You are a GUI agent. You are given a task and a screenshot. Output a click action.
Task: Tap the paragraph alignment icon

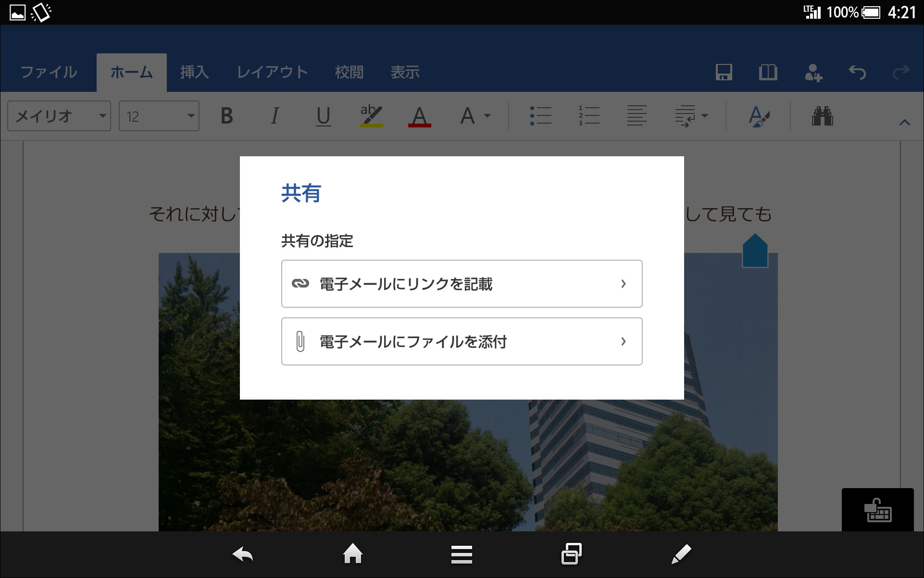coord(637,116)
